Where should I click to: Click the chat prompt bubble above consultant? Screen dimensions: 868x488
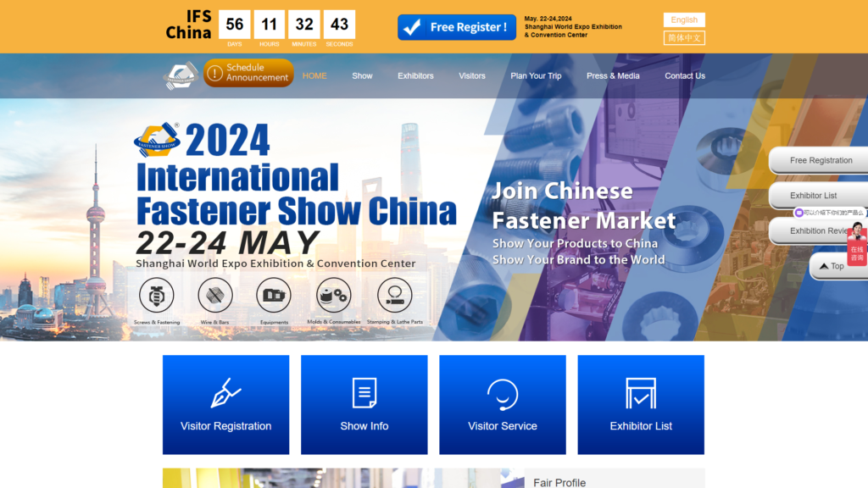click(829, 213)
